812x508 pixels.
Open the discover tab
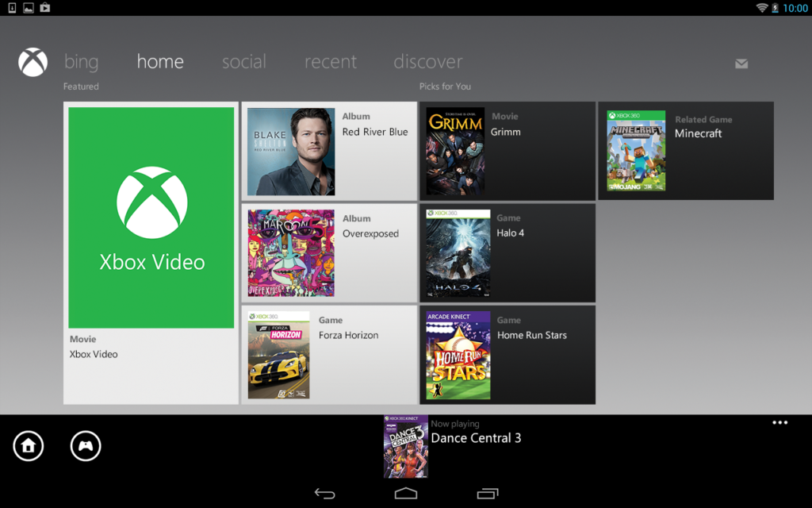[x=428, y=62]
